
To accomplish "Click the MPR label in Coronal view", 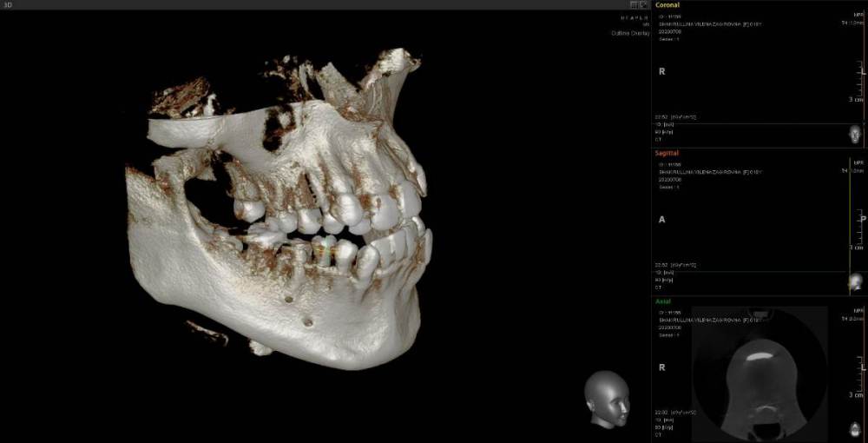I will (x=858, y=14).
